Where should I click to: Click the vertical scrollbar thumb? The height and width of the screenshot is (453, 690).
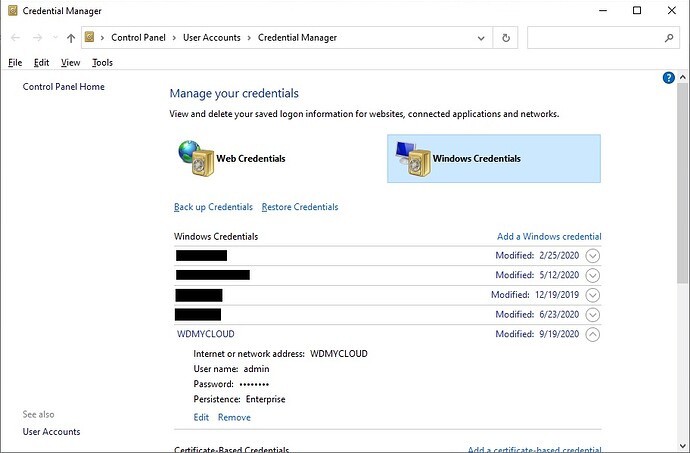tap(683, 183)
